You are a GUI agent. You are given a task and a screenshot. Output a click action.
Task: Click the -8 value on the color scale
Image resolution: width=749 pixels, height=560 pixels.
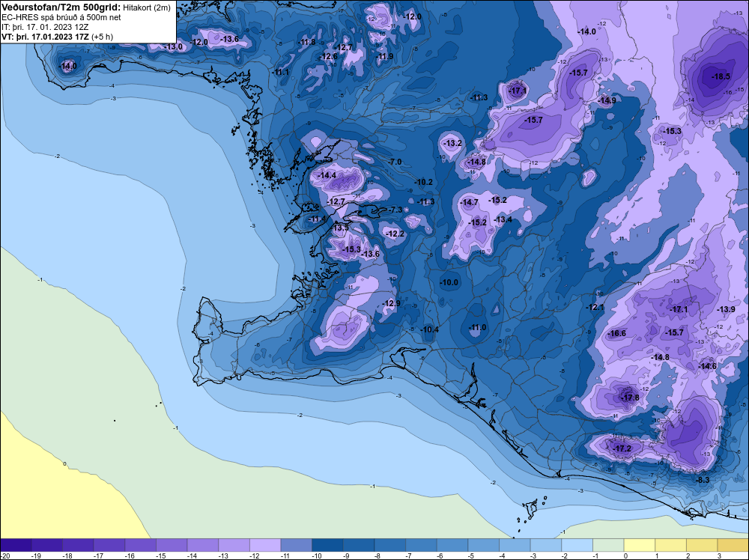[x=377, y=556]
